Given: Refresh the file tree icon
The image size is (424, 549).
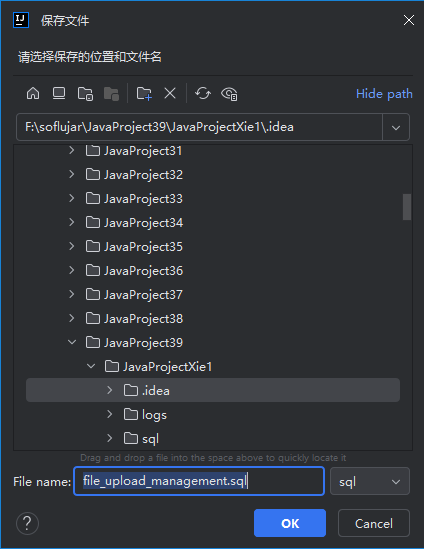Looking at the screenshot, I should click(203, 93).
